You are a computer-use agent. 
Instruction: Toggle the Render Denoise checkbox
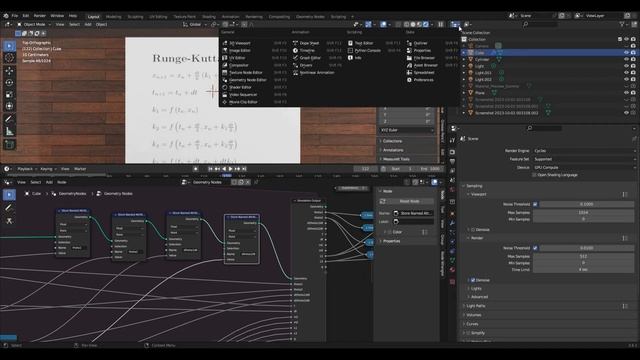click(473, 280)
